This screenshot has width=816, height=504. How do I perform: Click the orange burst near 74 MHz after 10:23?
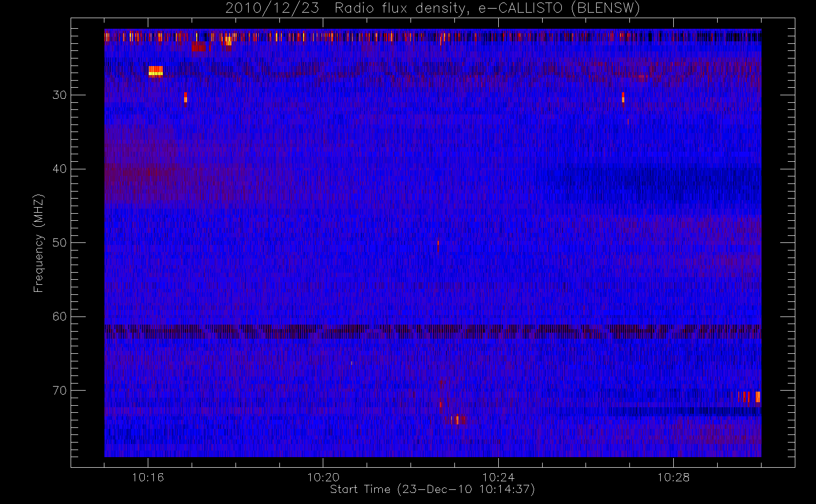point(458,419)
